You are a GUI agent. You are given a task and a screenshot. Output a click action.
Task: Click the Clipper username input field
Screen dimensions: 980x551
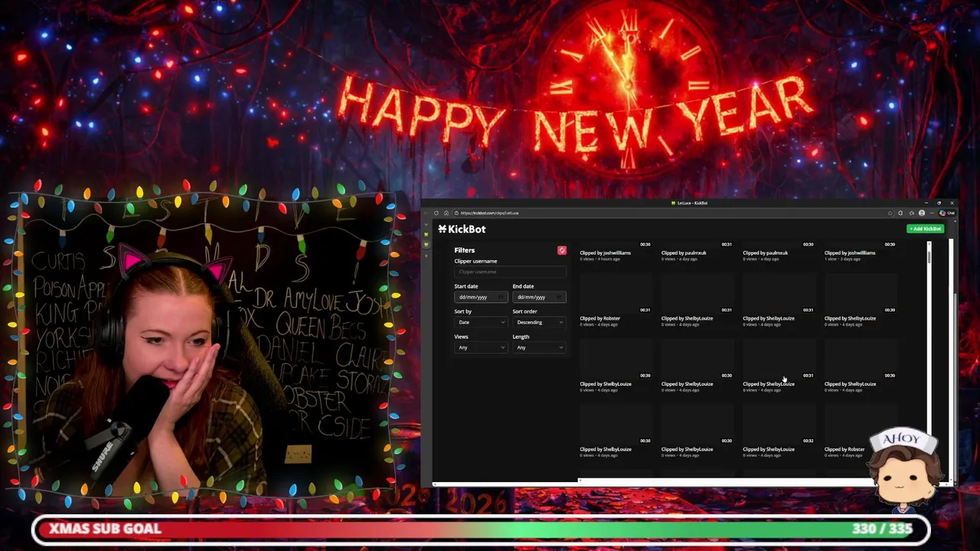[x=510, y=272]
